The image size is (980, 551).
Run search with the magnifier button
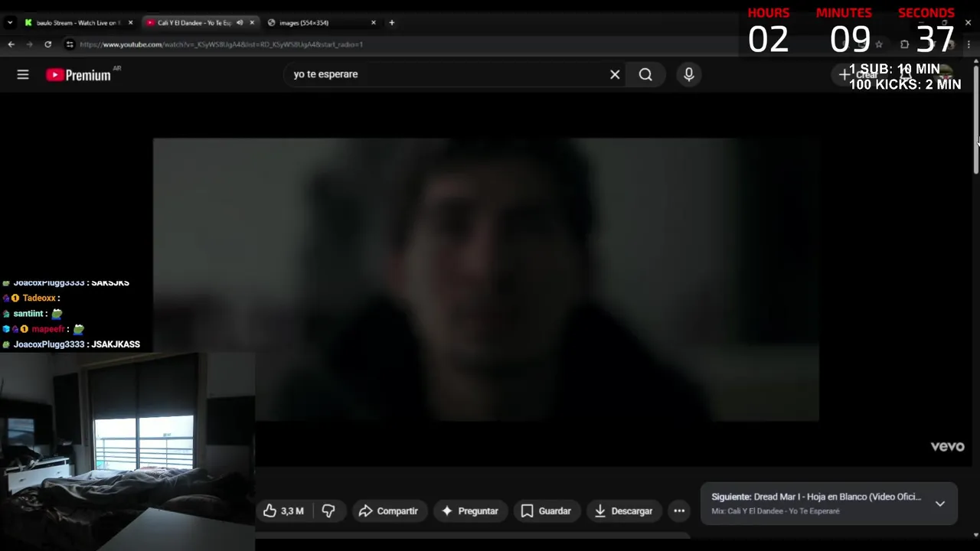pyautogui.click(x=645, y=74)
